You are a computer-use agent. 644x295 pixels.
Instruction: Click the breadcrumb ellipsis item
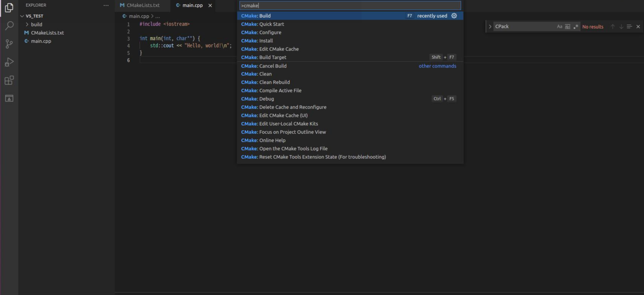[158, 16]
